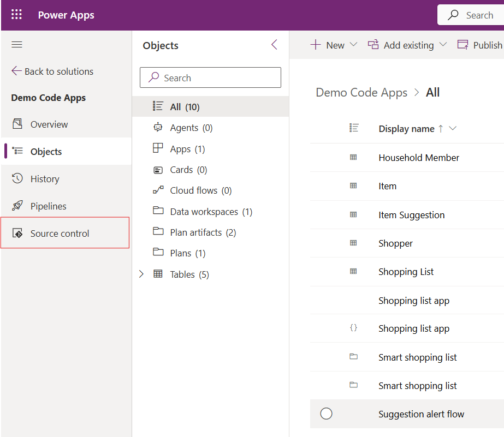Select Agents (0) in Objects tree
The width and height of the screenshot is (504, 437).
pos(211,128)
